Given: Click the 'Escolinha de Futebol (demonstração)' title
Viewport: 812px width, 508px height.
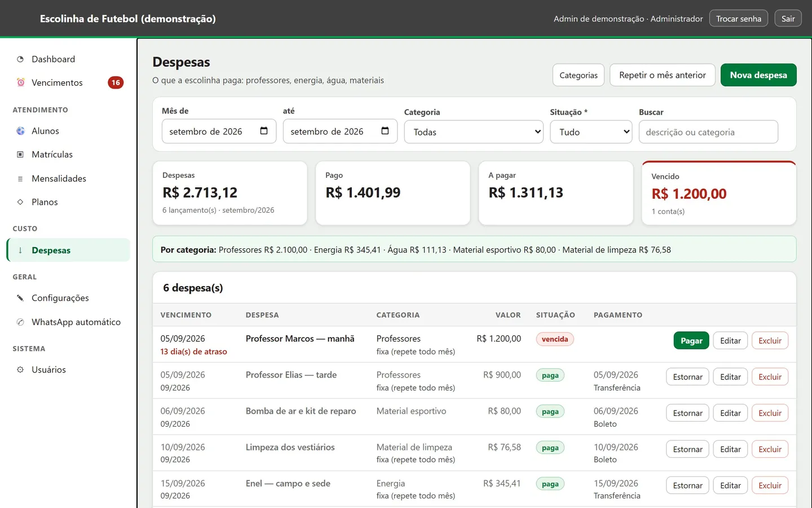Looking at the screenshot, I should [x=128, y=19].
